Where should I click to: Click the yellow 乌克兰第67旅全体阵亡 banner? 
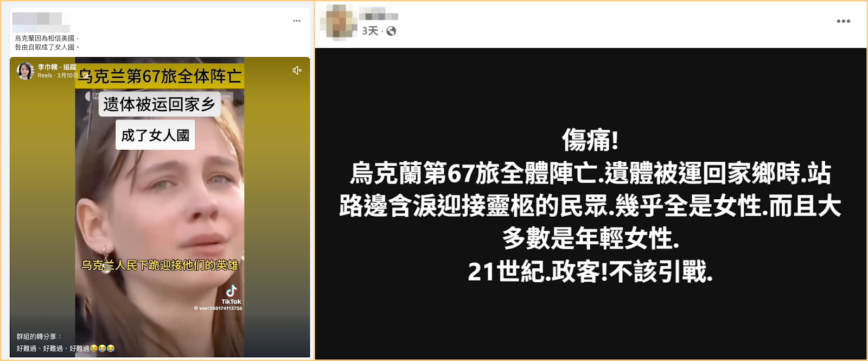159,77
